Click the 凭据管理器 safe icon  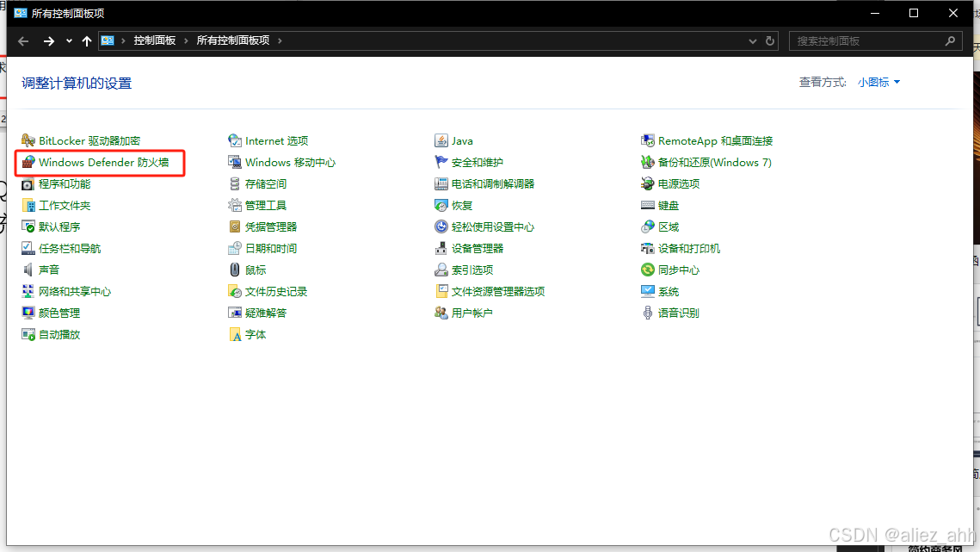click(x=234, y=226)
